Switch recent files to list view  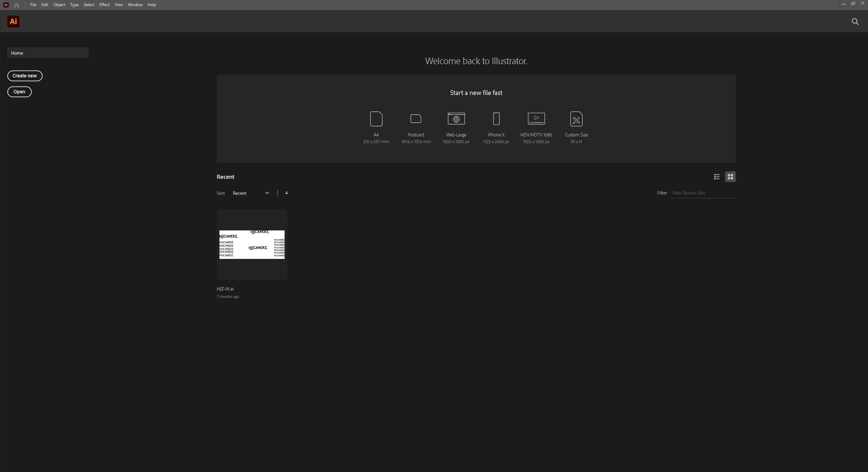[717, 177]
